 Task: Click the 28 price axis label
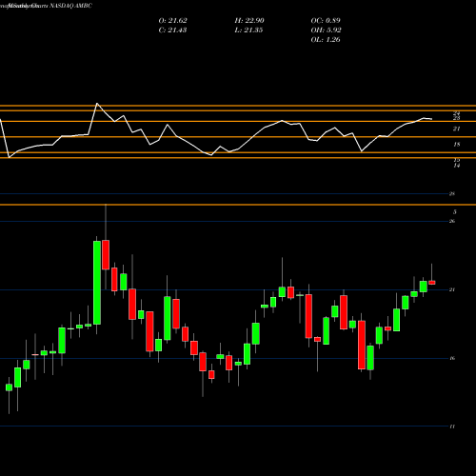452,194
